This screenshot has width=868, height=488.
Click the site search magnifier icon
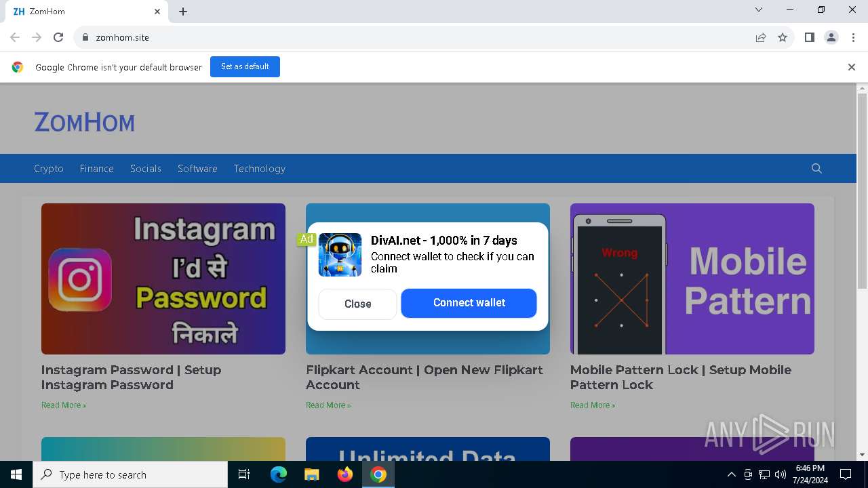(816, 168)
